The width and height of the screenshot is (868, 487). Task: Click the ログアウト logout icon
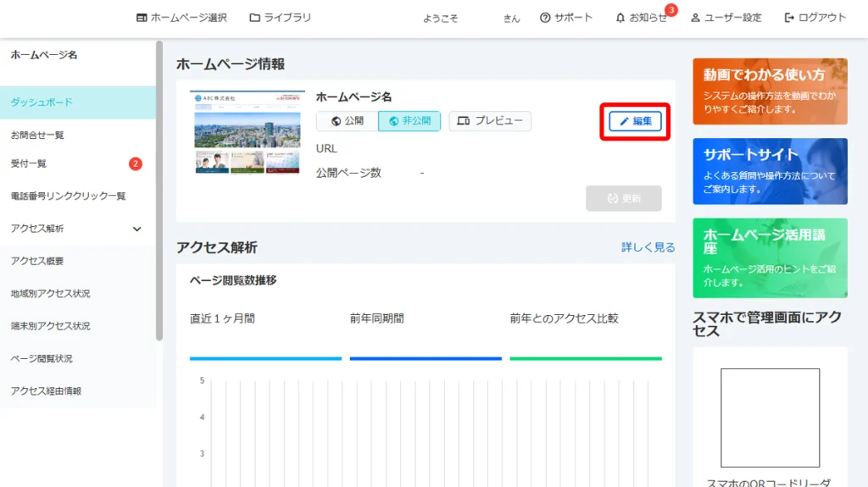point(790,18)
